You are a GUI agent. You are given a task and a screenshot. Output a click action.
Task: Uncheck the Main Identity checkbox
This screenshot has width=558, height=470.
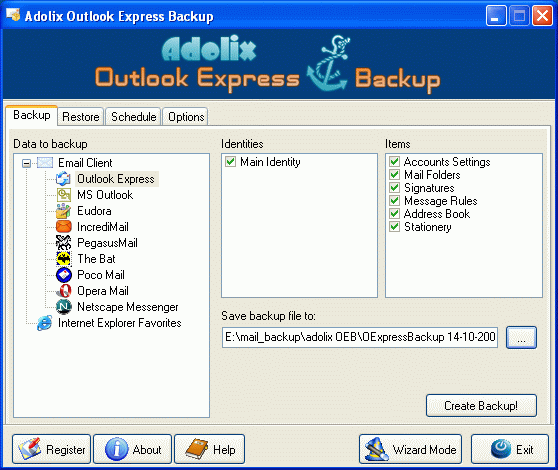coord(230,162)
